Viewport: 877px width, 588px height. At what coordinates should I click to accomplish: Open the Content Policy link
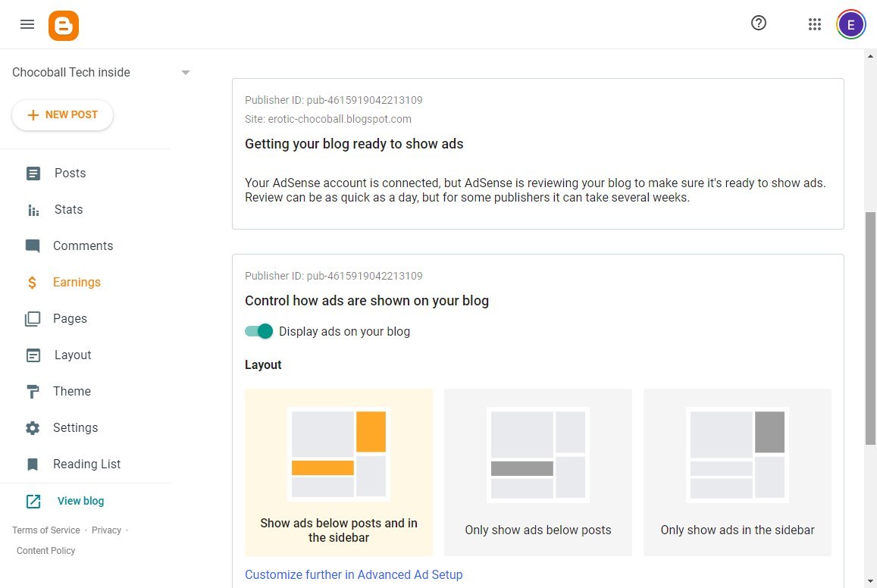(46, 551)
